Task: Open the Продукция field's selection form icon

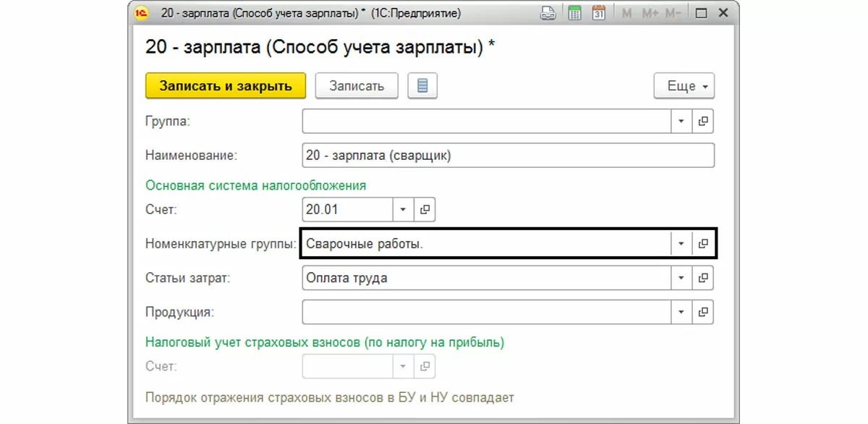Action: [x=702, y=312]
